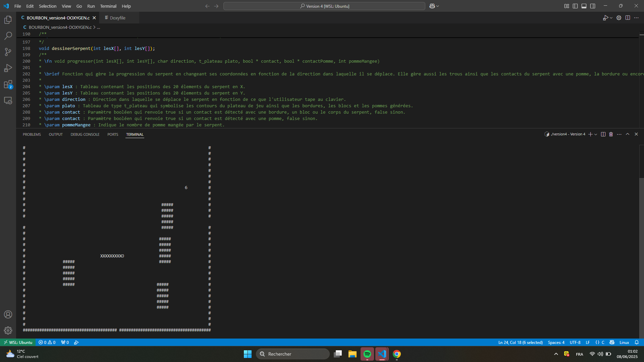Open the new terminal launch profile dropdown
Image resolution: width=644 pixels, height=362 pixels.
[x=596, y=134]
